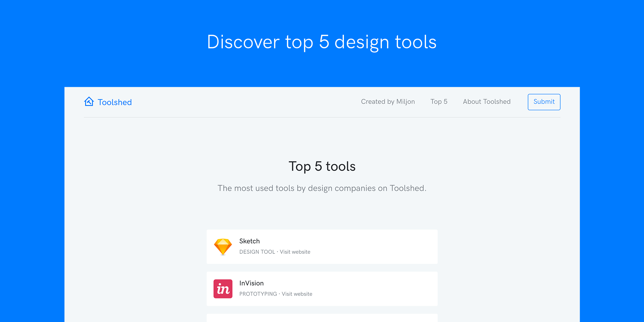
Task: Click the DESIGN TOOL category label
Action: pos(257,252)
